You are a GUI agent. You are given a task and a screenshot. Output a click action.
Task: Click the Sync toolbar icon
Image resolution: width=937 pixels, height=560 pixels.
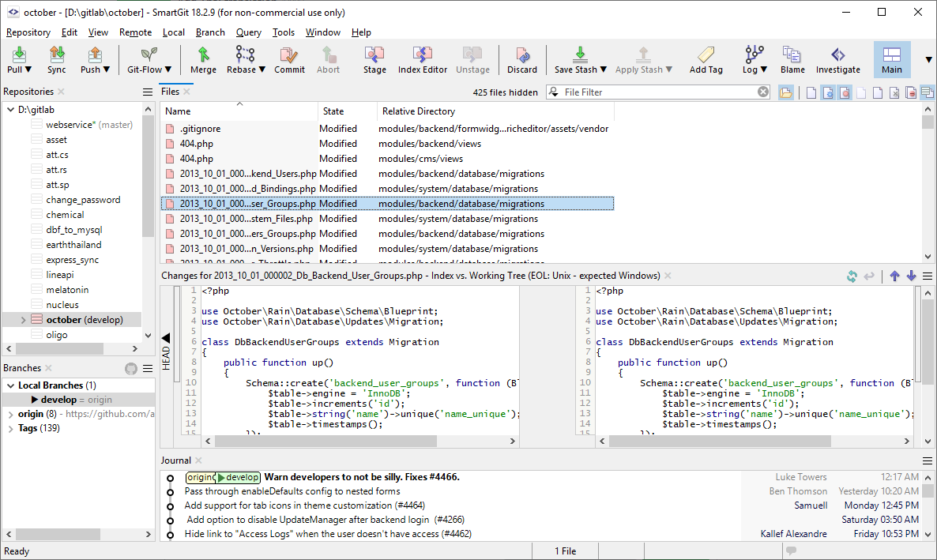click(x=57, y=54)
